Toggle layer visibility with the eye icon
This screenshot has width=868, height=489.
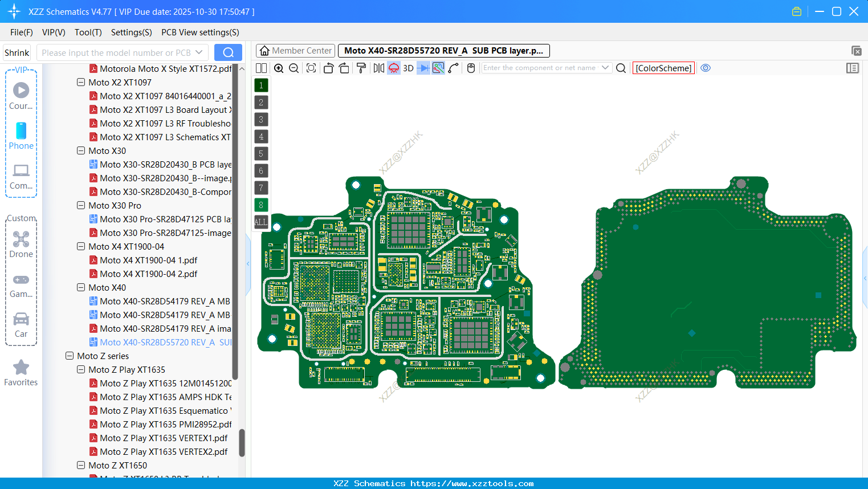[706, 68]
